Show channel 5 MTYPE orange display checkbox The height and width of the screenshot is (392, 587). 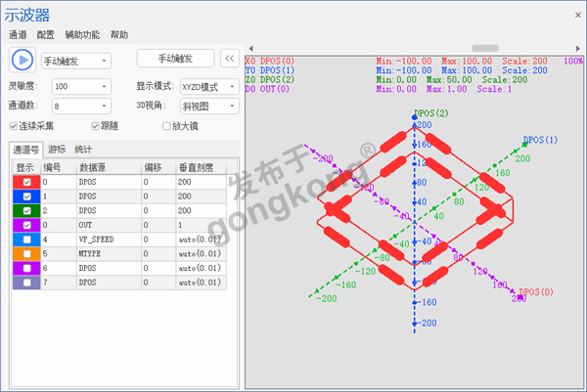[25, 253]
